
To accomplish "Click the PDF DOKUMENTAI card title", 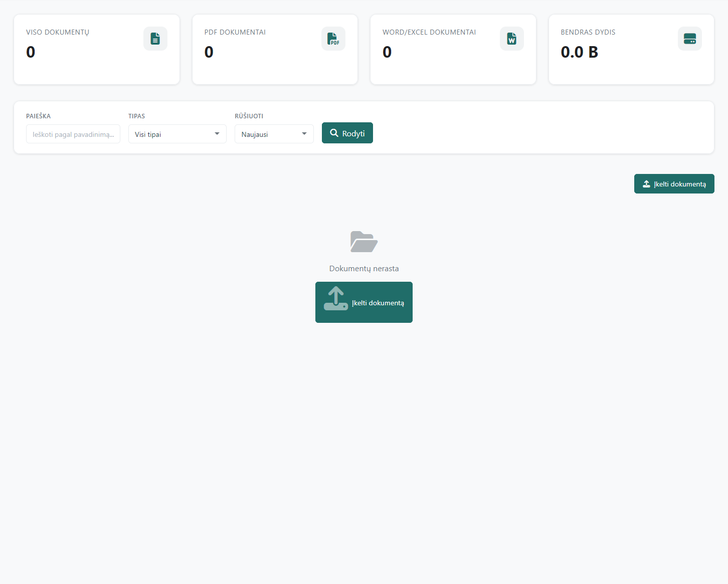I will click(235, 32).
